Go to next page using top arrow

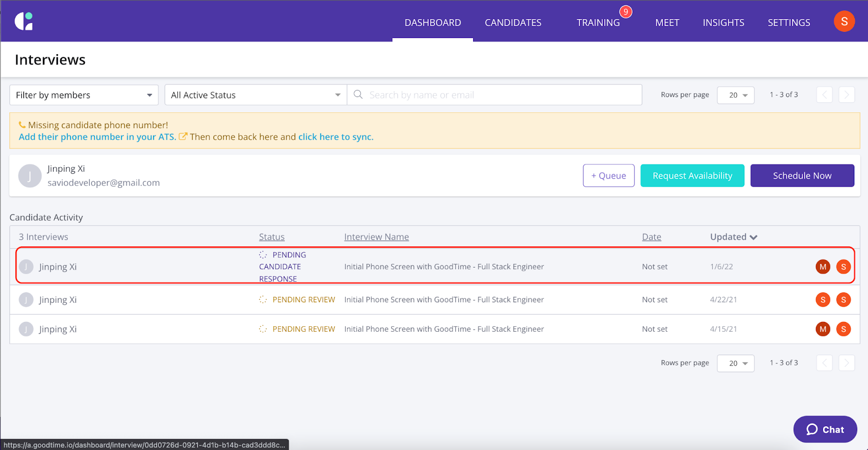846,94
